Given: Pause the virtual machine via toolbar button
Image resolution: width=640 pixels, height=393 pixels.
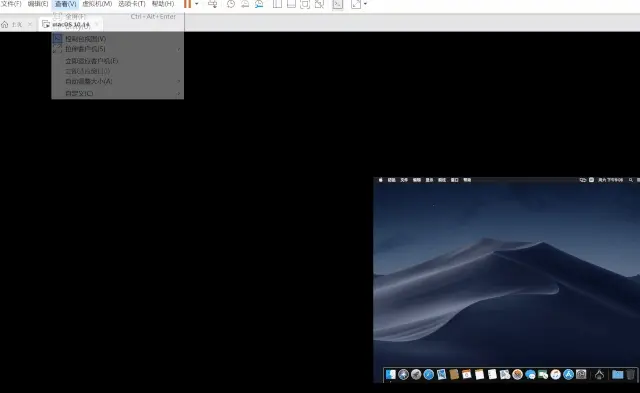Looking at the screenshot, I should click(x=187, y=4).
